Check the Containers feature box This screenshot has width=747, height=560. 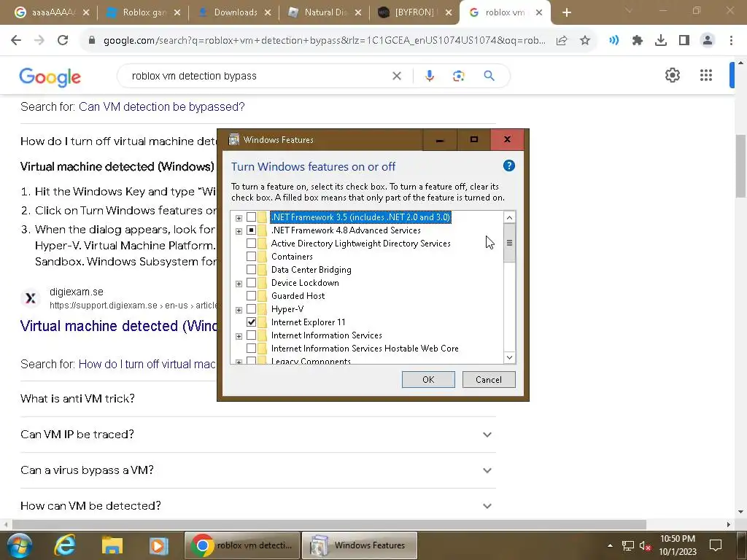click(x=251, y=257)
